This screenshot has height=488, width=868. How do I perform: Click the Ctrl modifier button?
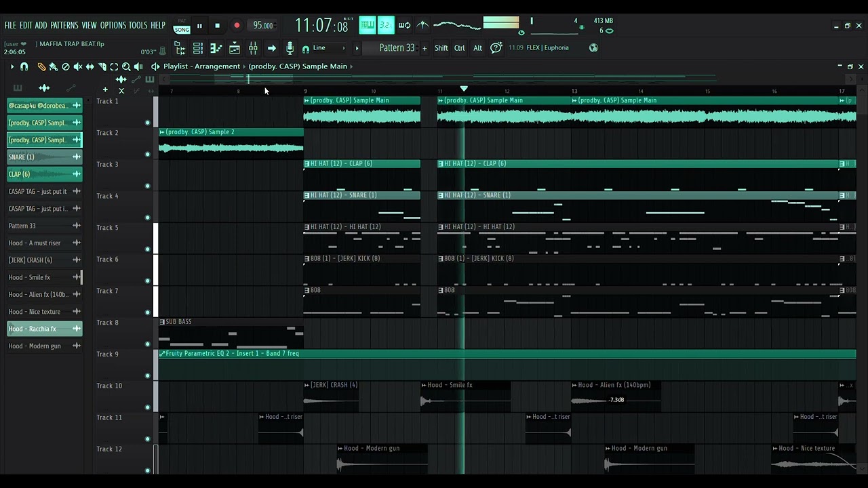point(460,48)
